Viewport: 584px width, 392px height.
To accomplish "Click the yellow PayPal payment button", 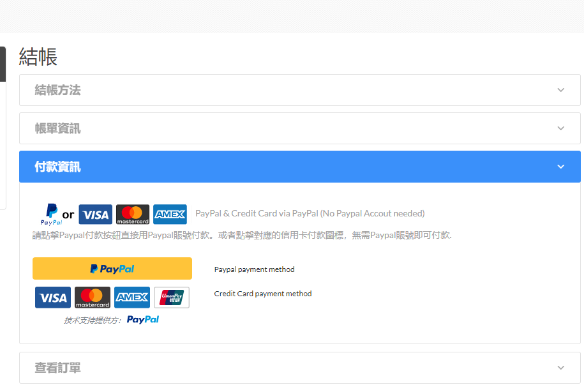I will coord(112,268).
